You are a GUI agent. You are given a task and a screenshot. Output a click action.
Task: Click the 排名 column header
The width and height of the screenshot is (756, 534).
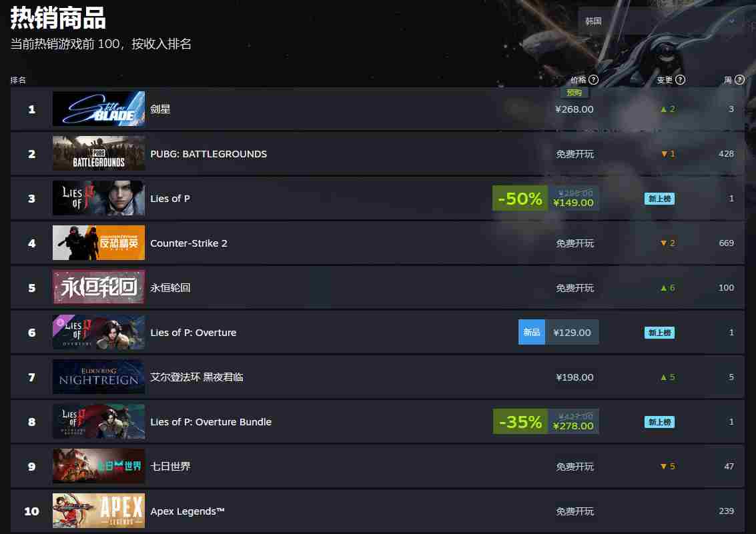18,80
